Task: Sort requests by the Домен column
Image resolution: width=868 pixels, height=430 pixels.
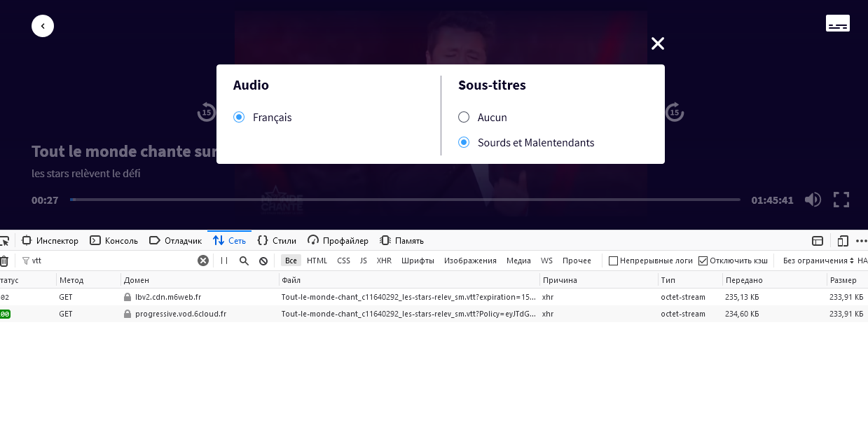Action: (200, 280)
